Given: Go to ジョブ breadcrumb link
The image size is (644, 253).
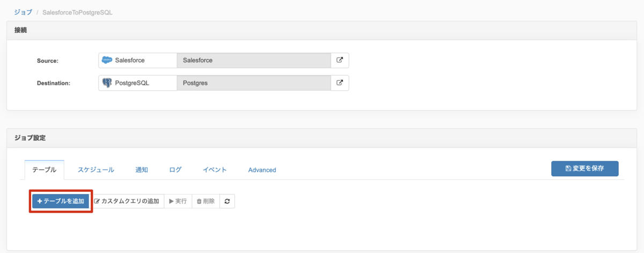Looking at the screenshot, I should click(23, 12).
